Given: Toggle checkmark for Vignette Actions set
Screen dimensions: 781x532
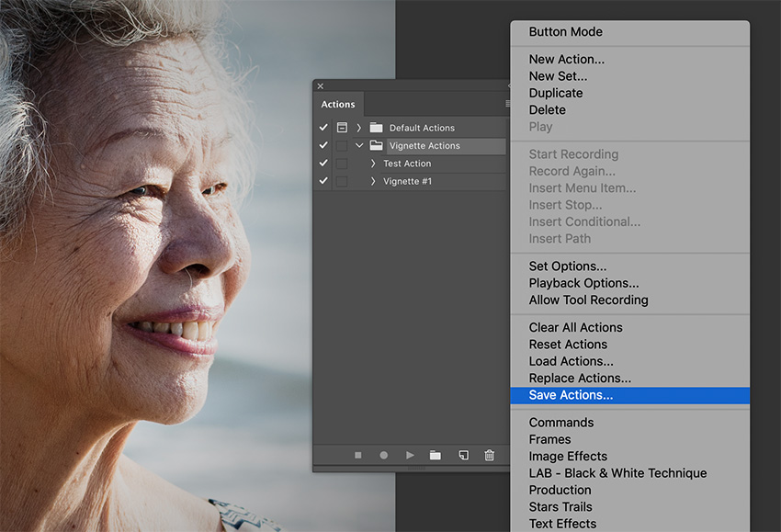Looking at the screenshot, I should pos(323,145).
